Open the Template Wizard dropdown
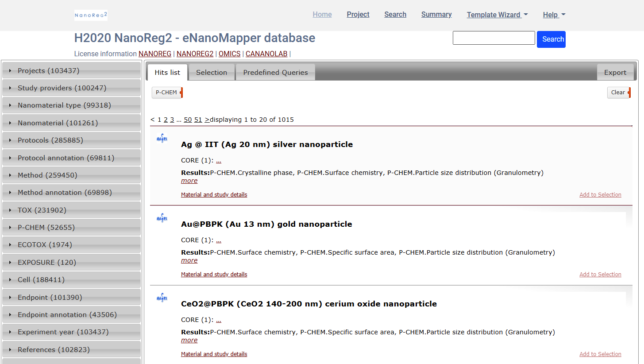This screenshot has width=644, height=364. 497,15
